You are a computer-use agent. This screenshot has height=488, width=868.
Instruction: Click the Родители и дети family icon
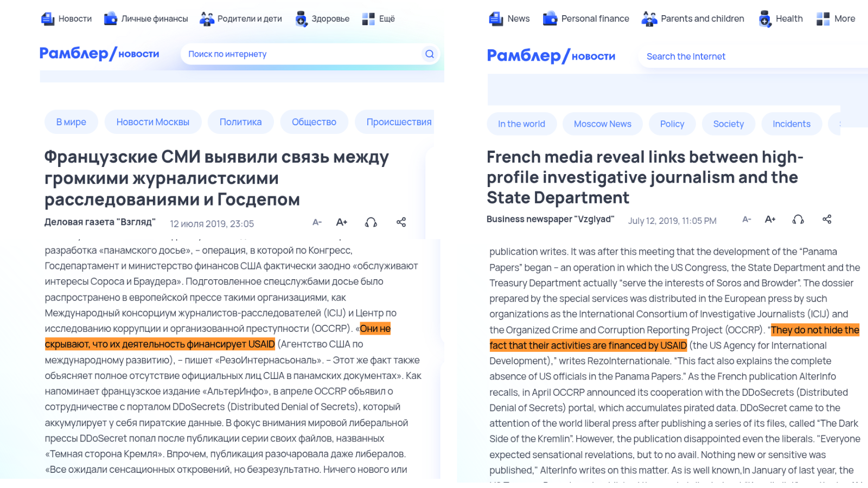(207, 19)
